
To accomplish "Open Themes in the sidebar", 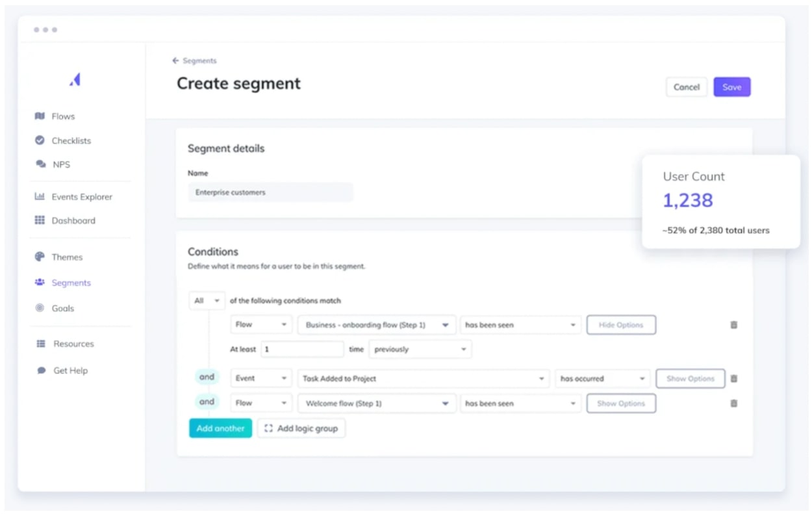I will click(x=67, y=257).
